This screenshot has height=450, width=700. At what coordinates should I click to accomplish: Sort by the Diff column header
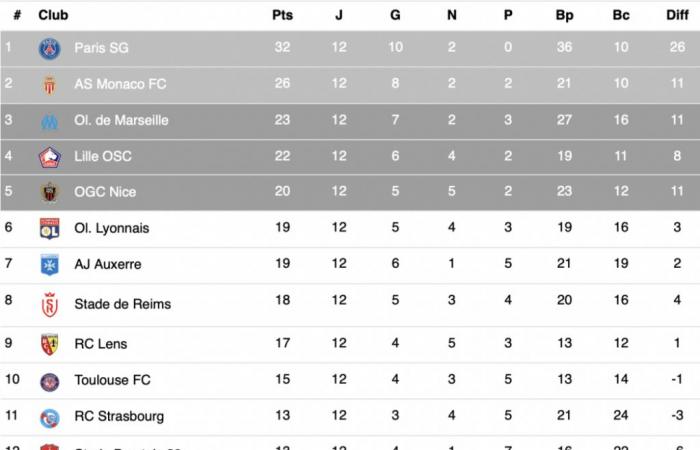[x=677, y=15]
